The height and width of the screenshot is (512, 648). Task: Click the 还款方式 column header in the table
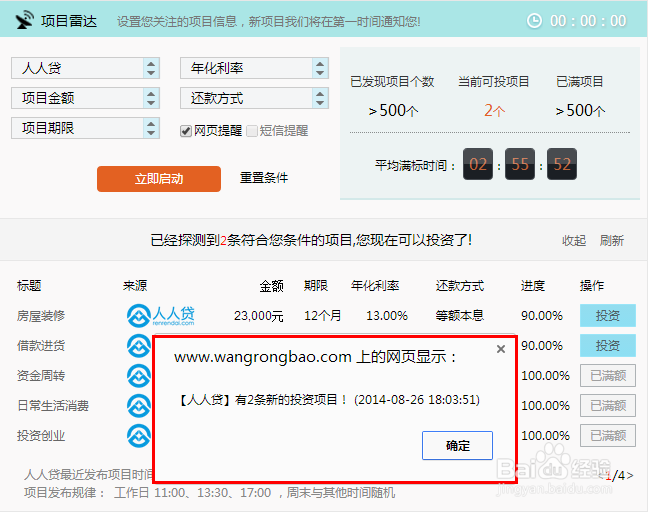[460, 286]
